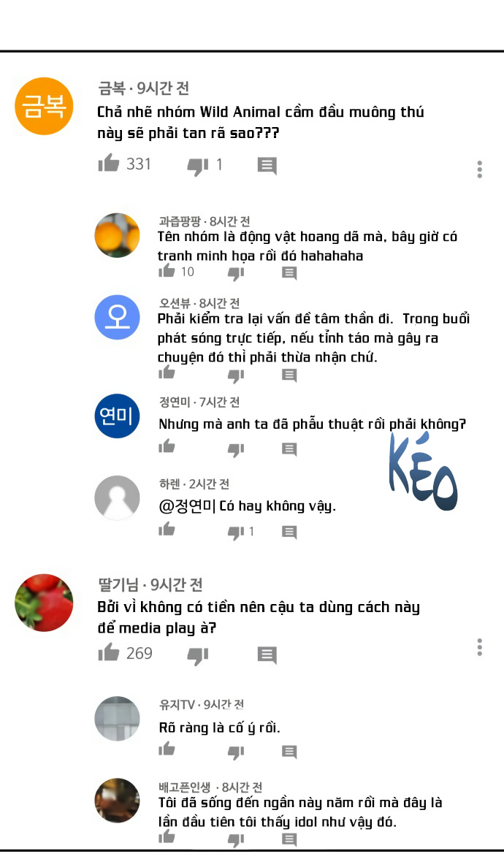Open the strawberry avatar of 딸기님
The width and height of the screenshot is (504, 867).
click(44, 603)
